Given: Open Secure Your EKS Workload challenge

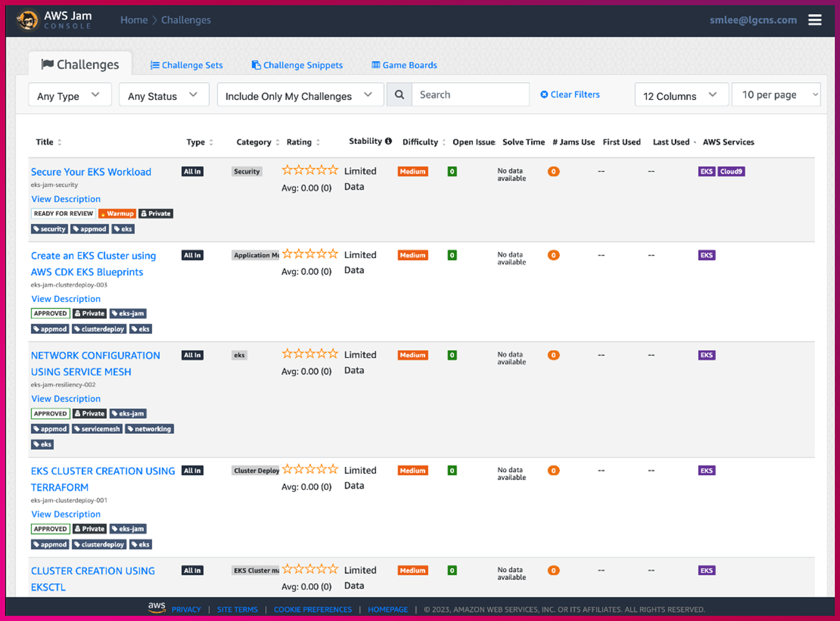Looking at the screenshot, I should coord(91,172).
